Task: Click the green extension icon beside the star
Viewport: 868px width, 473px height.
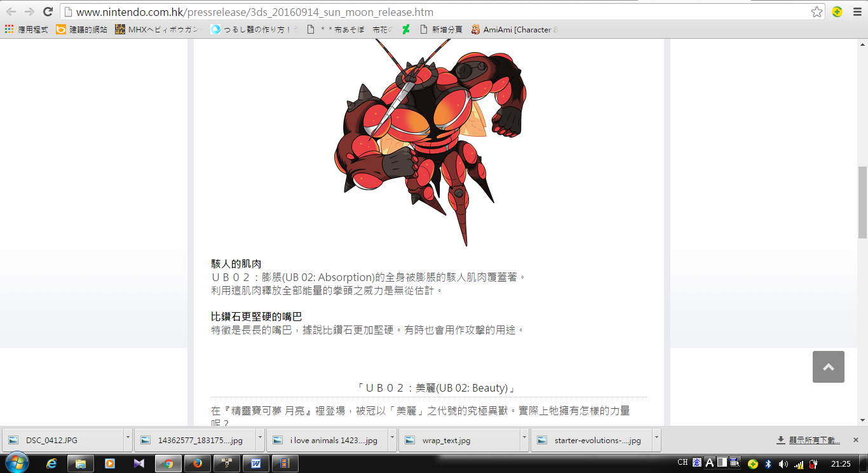Action: [837, 11]
